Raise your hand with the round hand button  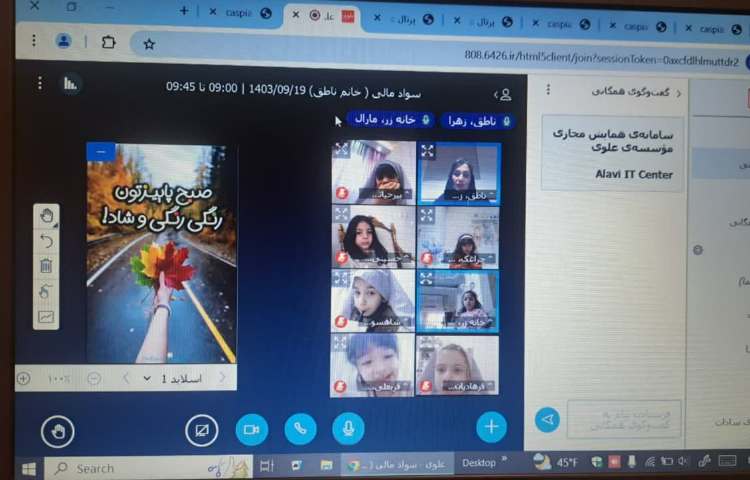tap(58, 432)
